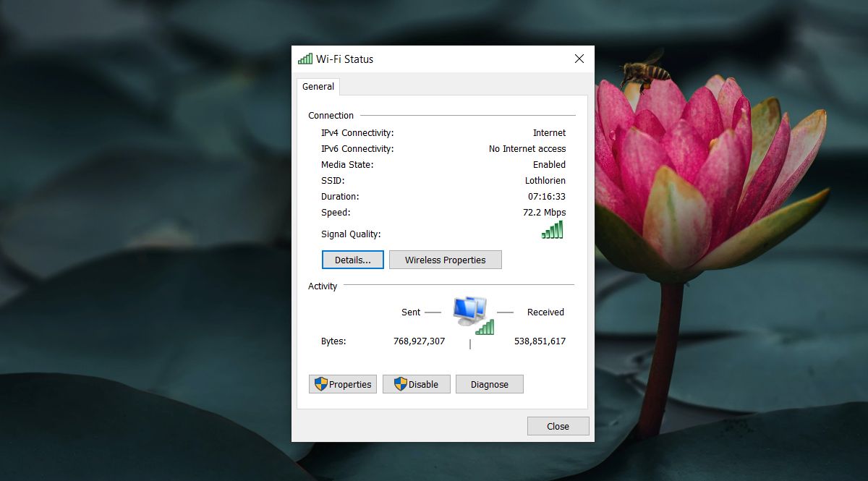Select the General tab

318,87
